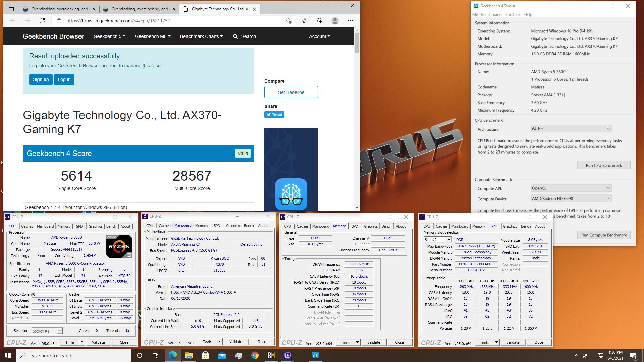Click the Windows taskbar search box
The height and width of the screenshot is (362, 644).
coord(74,355)
